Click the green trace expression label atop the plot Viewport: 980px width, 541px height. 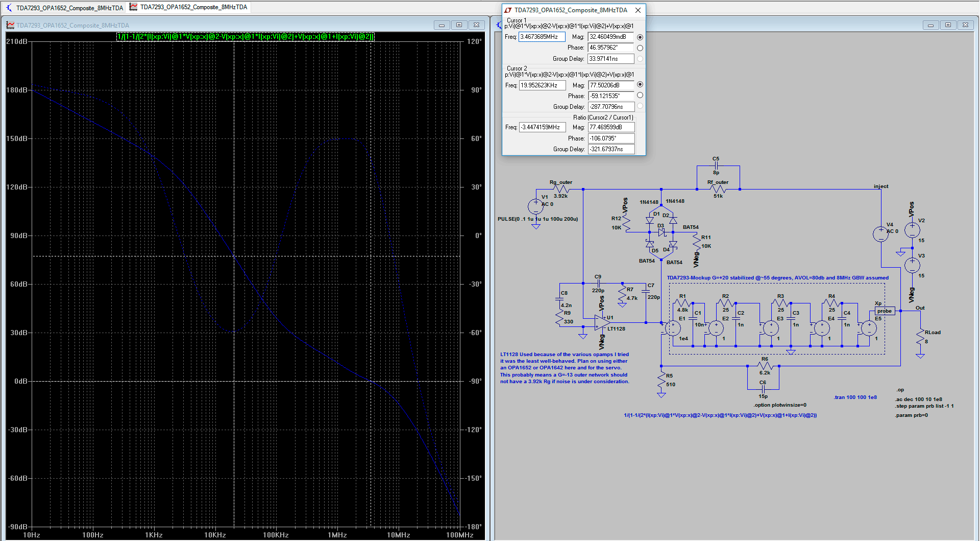click(x=246, y=37)
